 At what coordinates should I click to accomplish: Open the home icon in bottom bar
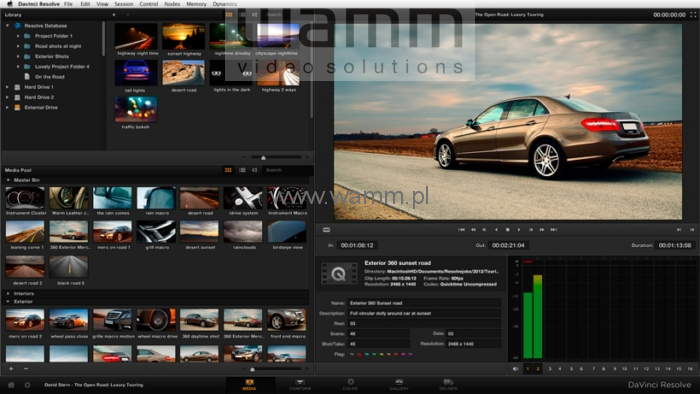coord(11,385)
